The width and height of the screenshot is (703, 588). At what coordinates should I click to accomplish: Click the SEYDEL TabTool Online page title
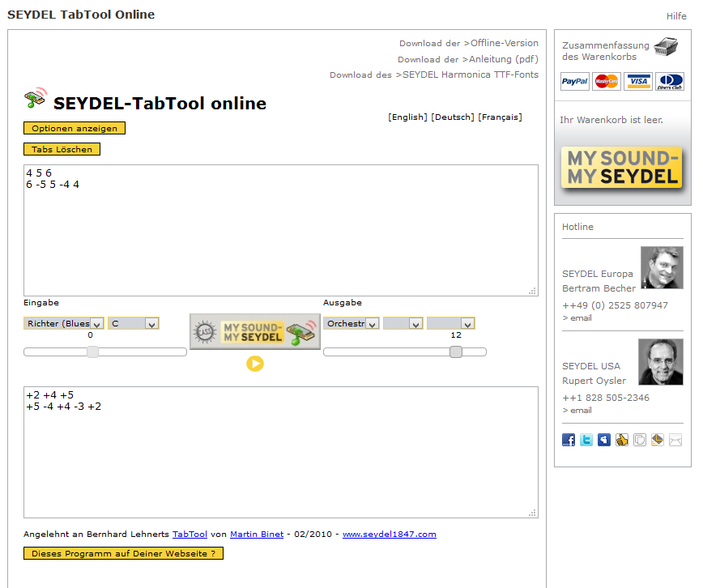point(81,15)
